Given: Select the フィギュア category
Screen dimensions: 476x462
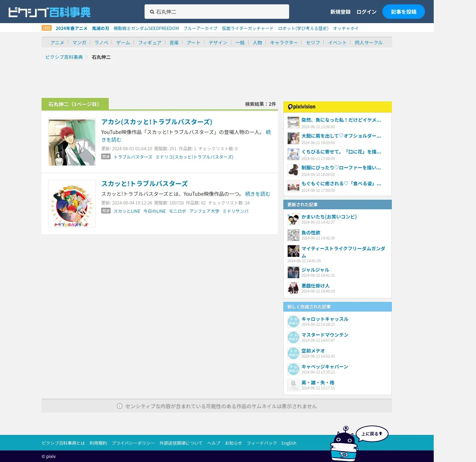Looking at the screenshot, I should pos(150,43).
